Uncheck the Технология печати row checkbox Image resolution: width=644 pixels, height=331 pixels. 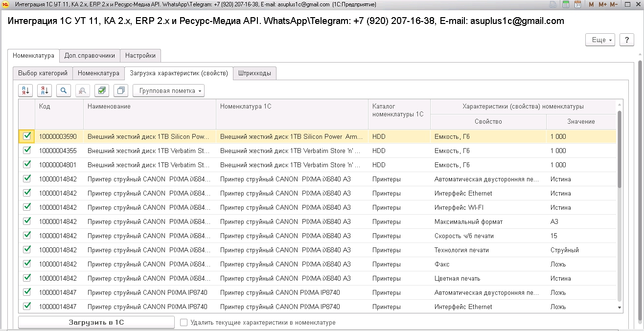pos(27,250)
